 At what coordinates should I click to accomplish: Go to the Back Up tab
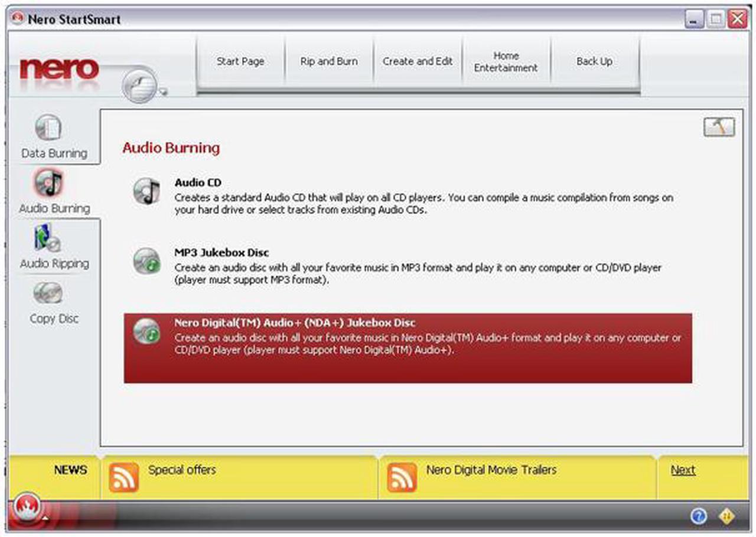click(595, 61)
